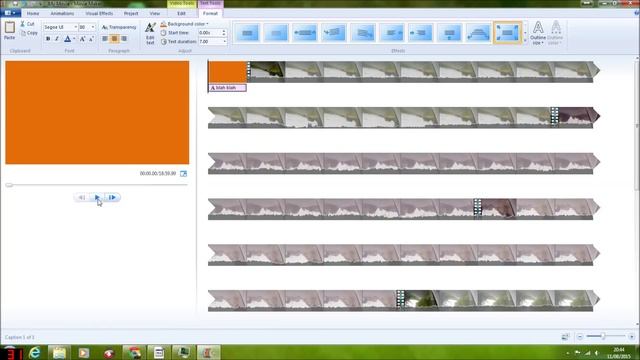Select the 'blah blah' caption on timeline
This screenshot has width=640, height=360.
pos(227,88)
